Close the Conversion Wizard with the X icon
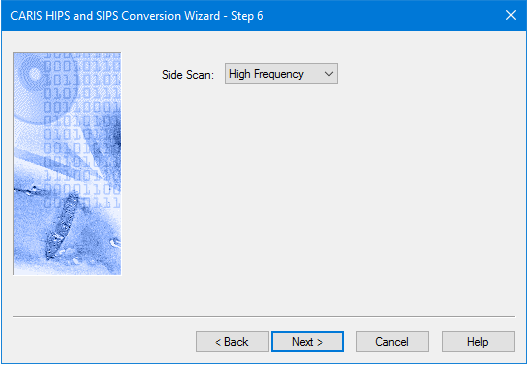 click(x=511, y=15)
